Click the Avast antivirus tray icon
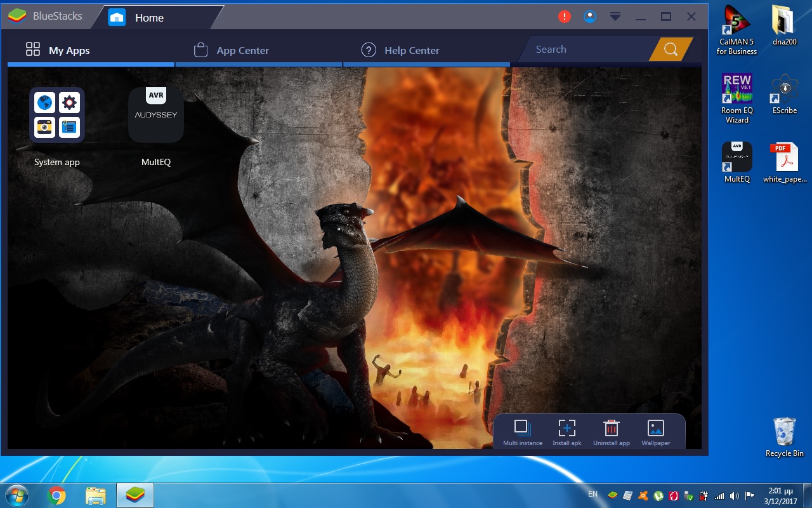This screenshot has height=508, width=812. [643, 495]
